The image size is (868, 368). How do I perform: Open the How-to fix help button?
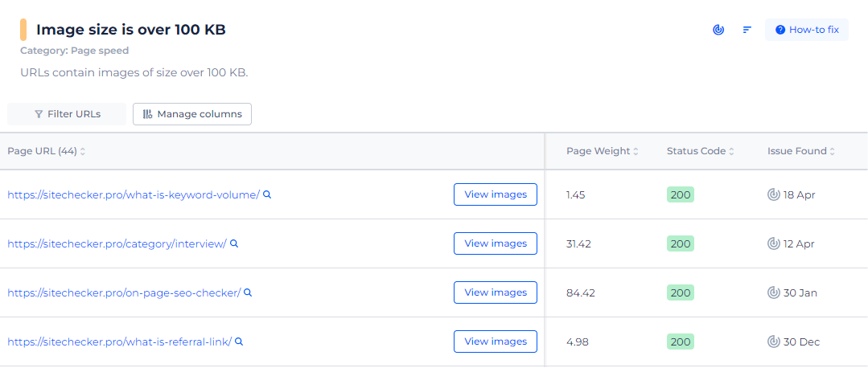pos(807,30)
